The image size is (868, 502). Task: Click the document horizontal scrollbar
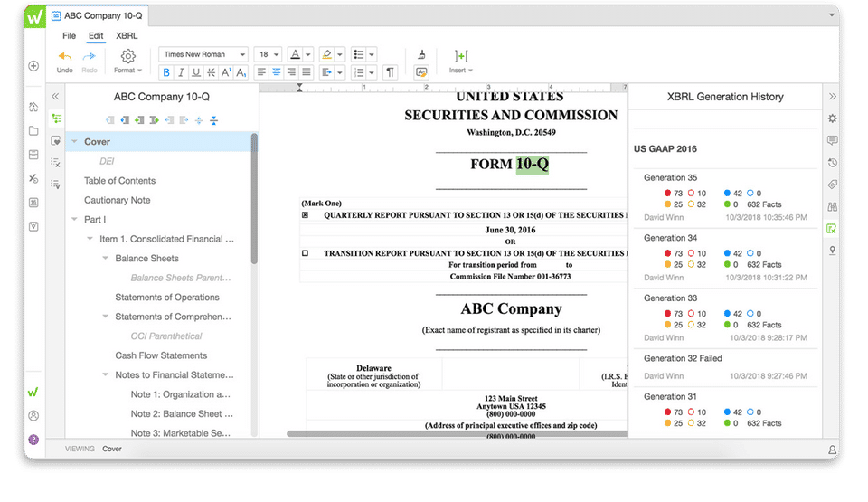tap(458, 434)
